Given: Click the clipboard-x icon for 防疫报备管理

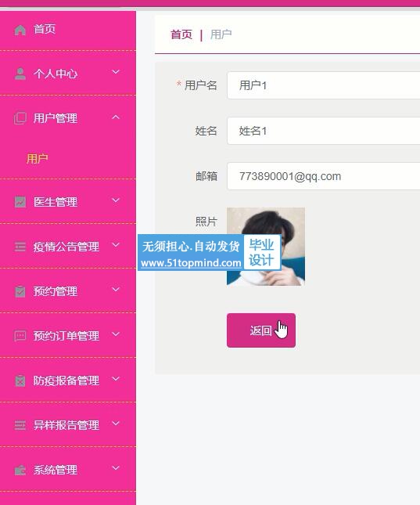Looking at the screenshot, I should tap(20, 381).
